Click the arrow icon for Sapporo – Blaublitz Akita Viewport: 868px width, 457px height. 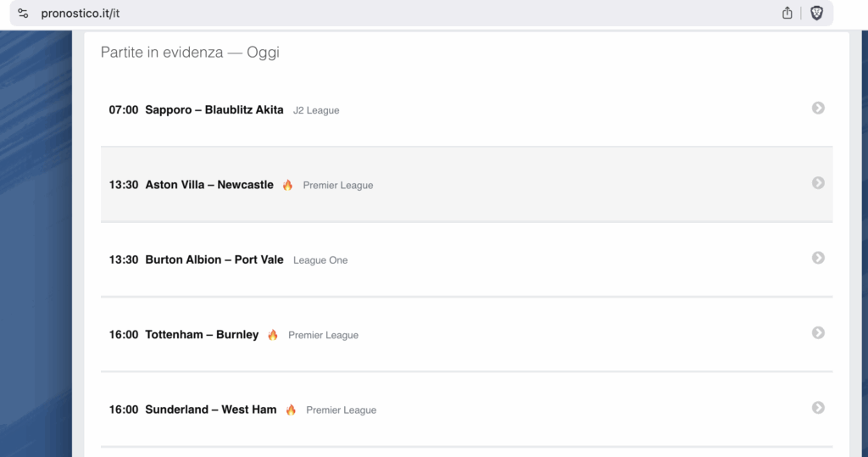(x=818, y=108)
